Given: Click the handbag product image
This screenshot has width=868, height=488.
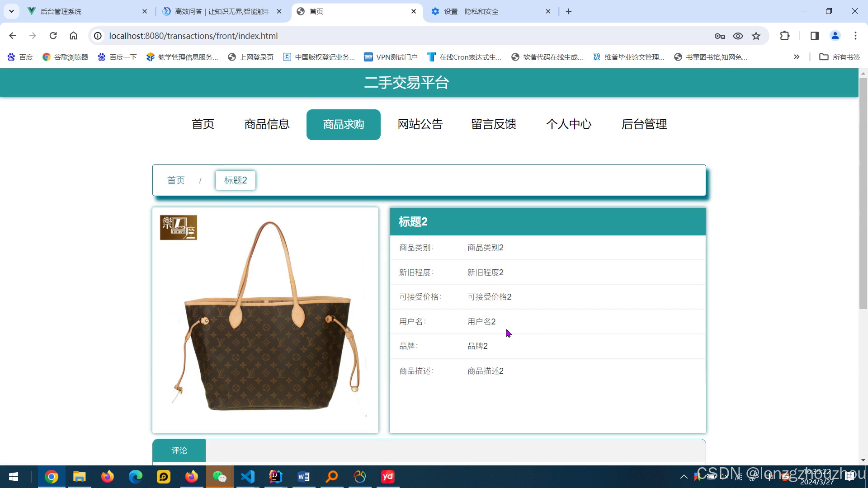Looking at the screenshot, I should tap(265, 320).
